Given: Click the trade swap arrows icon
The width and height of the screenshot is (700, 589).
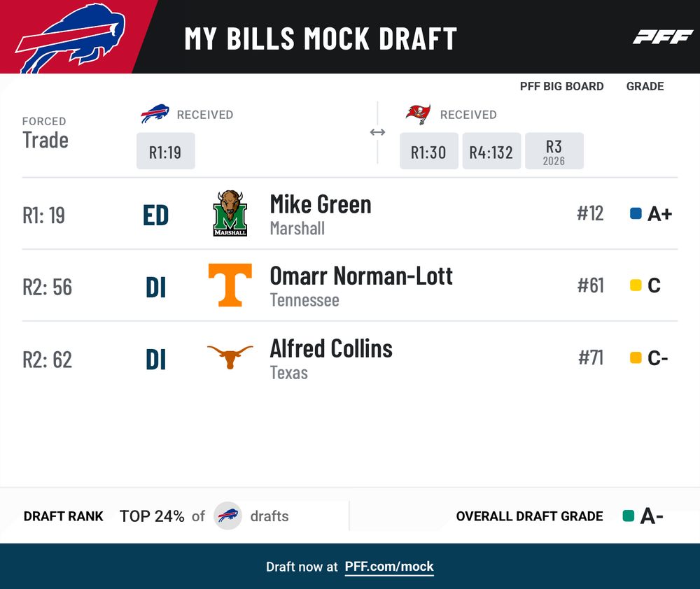Looking at the screenshot, I should click(378, 132).
